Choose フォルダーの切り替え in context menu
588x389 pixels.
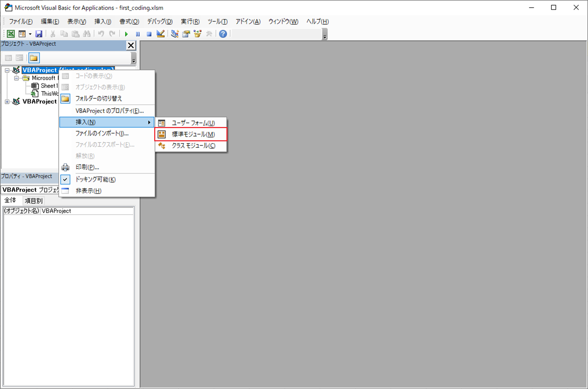tap(107, 99)
